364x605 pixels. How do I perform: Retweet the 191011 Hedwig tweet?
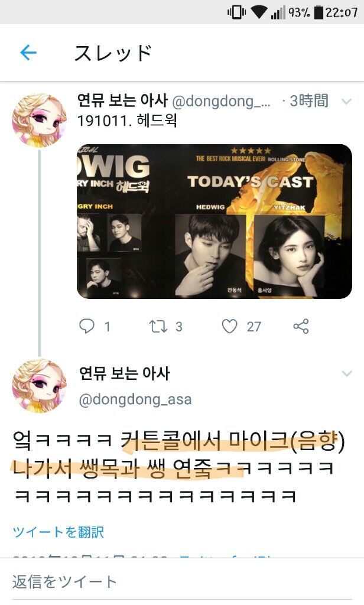tap(158, 326)
